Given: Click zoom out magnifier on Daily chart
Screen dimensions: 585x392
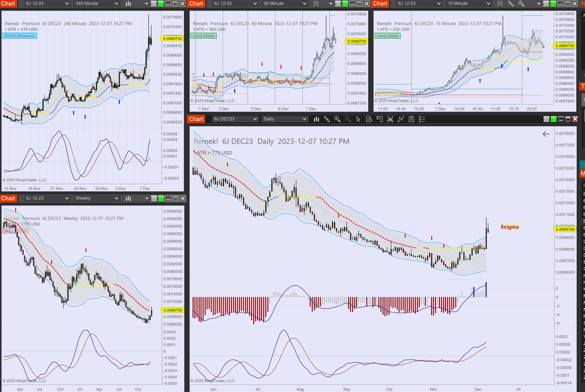Looking at the screenshot, I should pyautogui.click(x=348, y=119).
